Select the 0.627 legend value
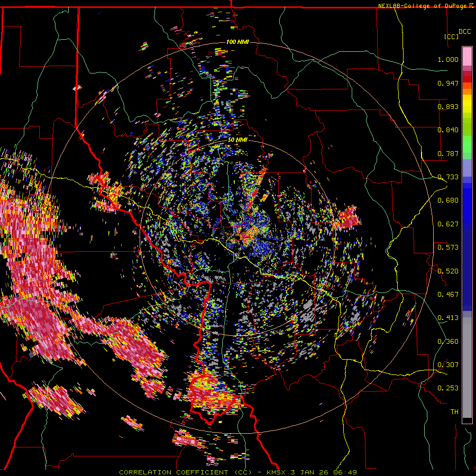This screenshot has height=476, width=476. 448,224
